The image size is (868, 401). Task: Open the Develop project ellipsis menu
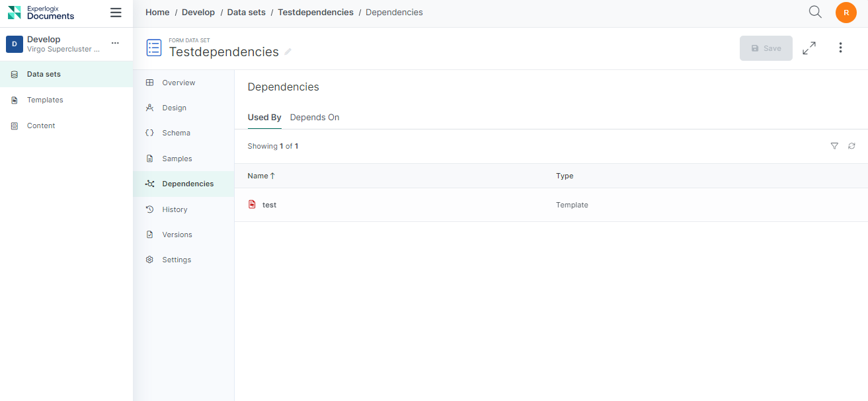115,44
